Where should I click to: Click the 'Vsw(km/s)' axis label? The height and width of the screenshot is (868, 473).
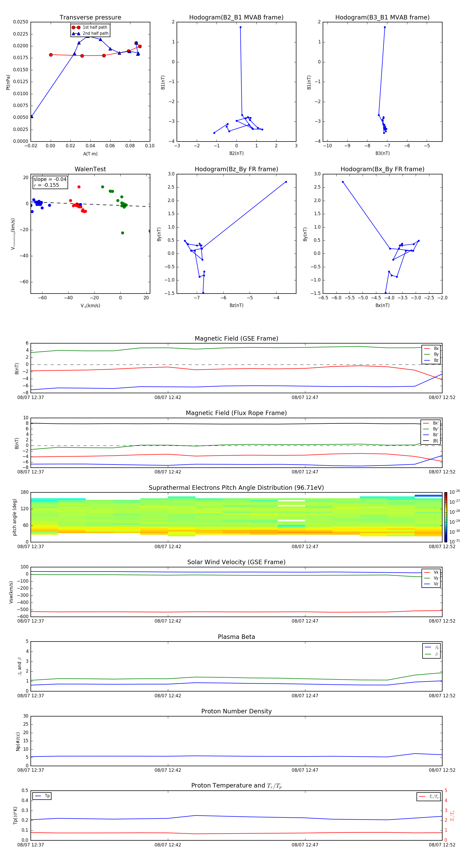[x=11, y=592]
